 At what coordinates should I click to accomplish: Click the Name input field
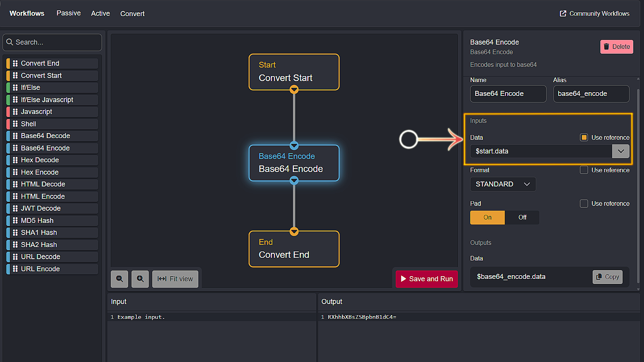(508, 93)
